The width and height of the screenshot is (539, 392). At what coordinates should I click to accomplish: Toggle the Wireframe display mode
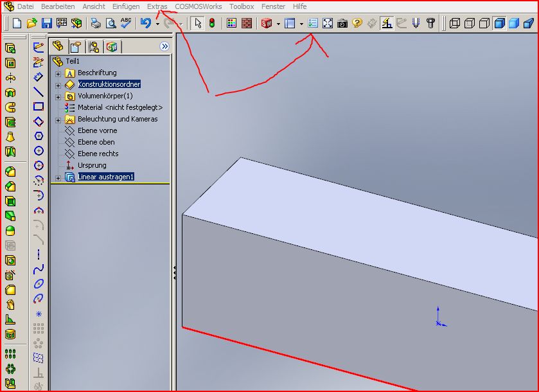455,24
